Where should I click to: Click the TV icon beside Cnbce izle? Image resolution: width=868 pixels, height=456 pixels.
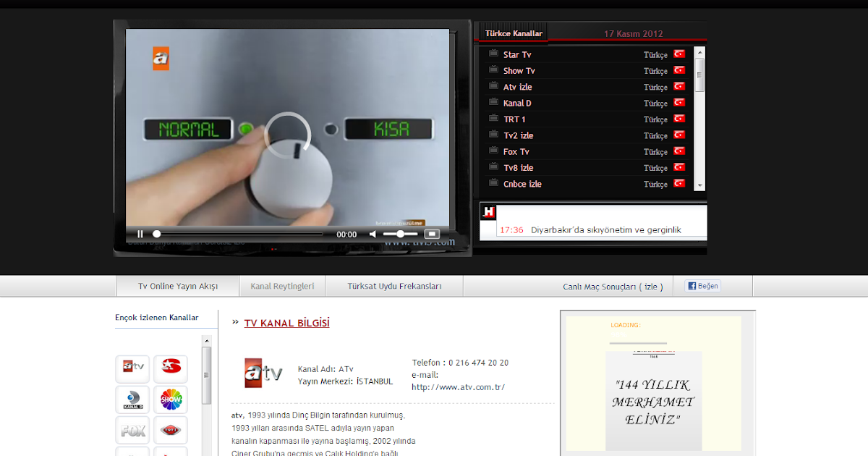coord(494,183)
